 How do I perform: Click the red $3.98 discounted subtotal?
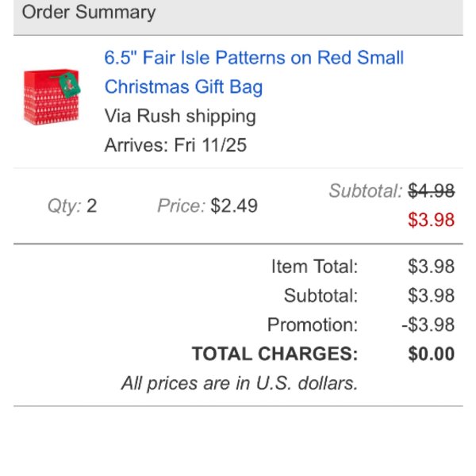(x=431, y=220)
